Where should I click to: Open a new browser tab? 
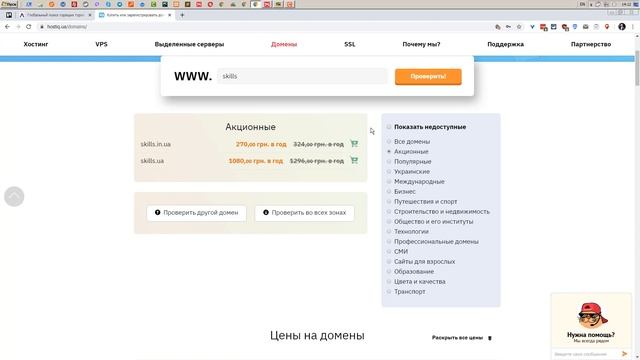(182, 15)
